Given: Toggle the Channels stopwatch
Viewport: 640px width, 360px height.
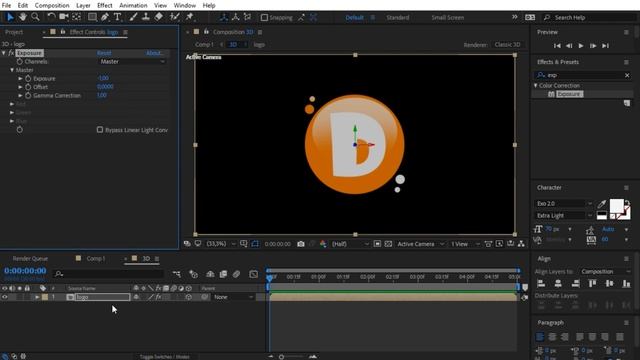Looking at the screenshot, I should pos(20,62).
